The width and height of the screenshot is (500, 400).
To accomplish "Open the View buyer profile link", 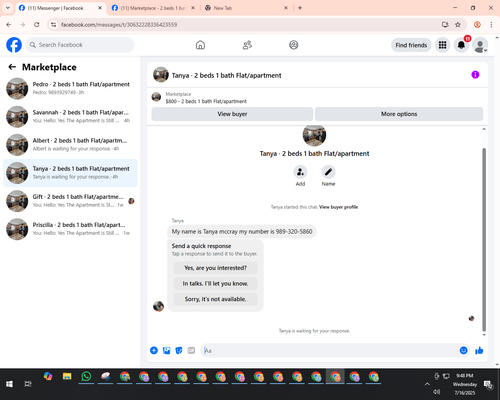I will pos(338,207).
